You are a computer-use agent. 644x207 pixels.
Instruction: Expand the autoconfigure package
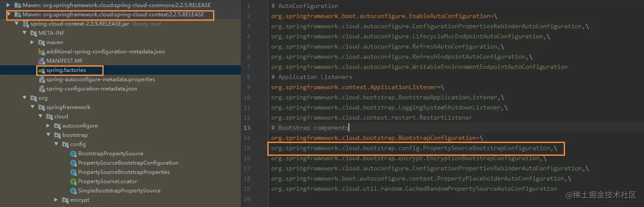click(49, 126)
